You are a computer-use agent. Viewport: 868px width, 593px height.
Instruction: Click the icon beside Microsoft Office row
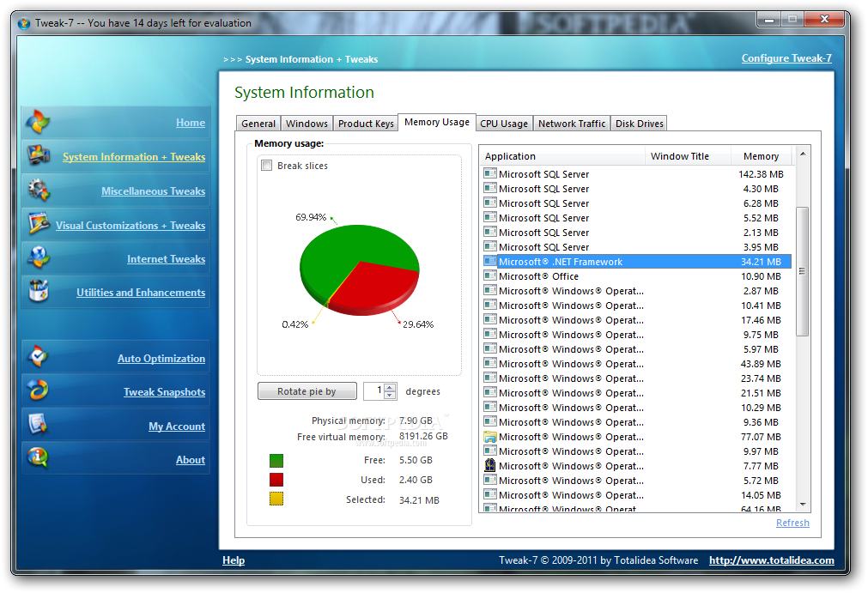pos(490,275)
